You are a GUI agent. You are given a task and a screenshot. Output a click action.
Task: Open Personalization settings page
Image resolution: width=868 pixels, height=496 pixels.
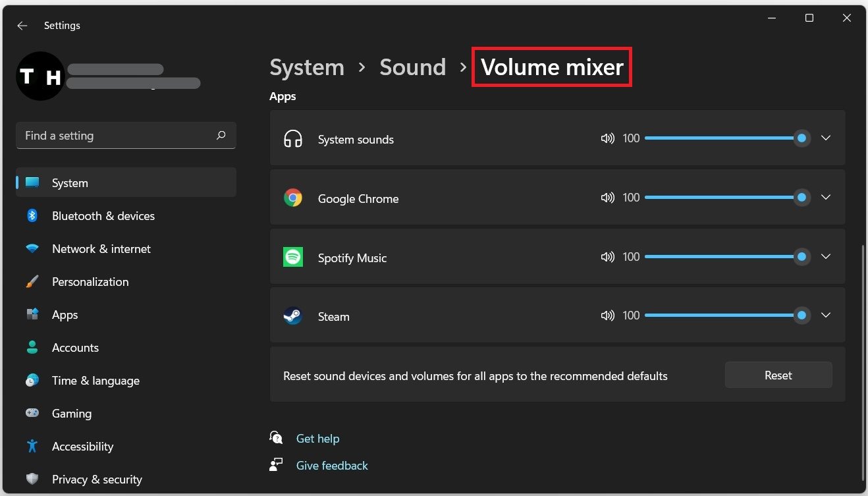[90, 282]
